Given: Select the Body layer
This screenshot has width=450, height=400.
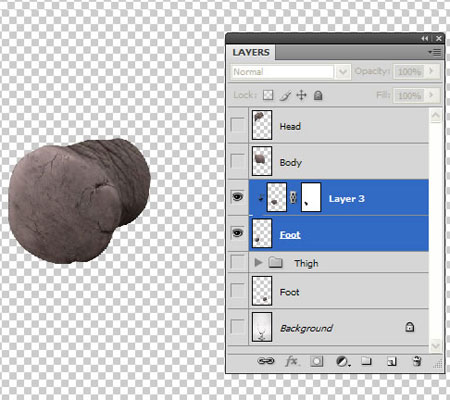Looking at the screenshot, I should (338, 162).
